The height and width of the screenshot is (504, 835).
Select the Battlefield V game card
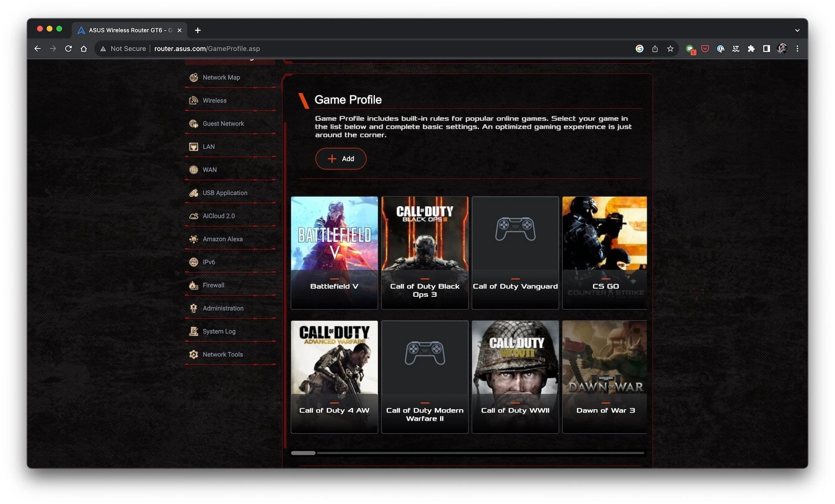point(334,253)
